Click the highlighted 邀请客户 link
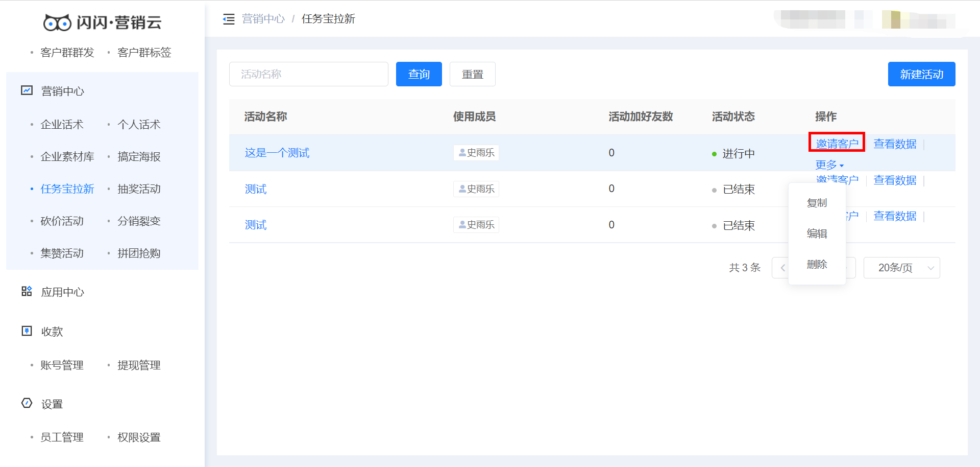This screenshot has width=980, height=467. point(837,144)
